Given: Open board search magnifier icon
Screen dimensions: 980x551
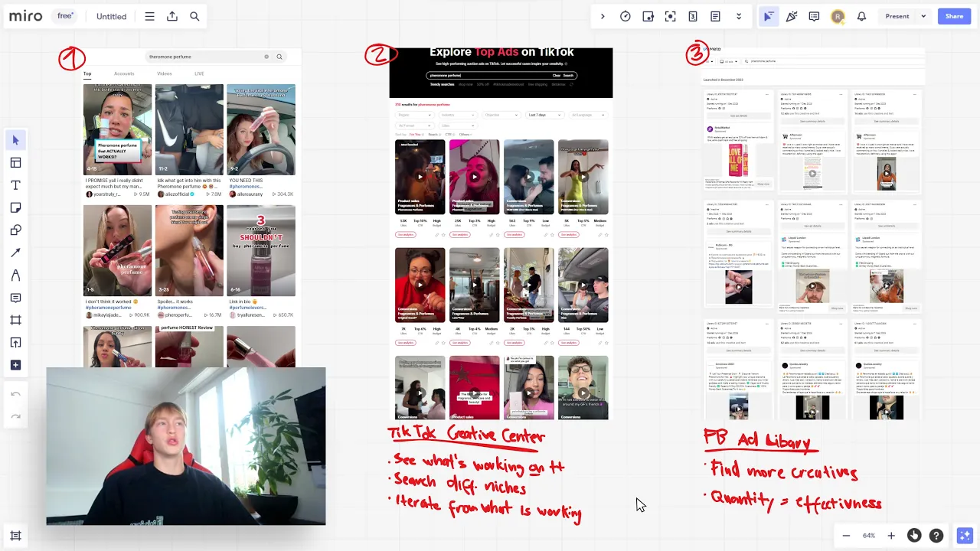Looking at the screenshot, I should [194, 16].
